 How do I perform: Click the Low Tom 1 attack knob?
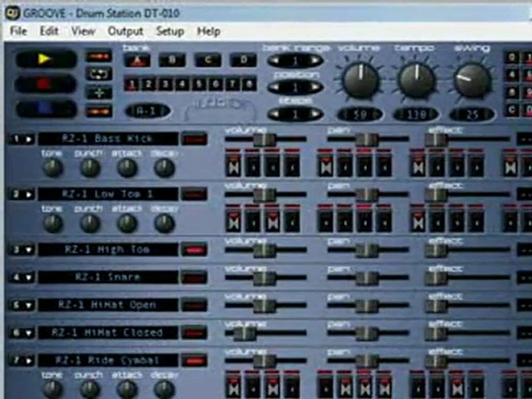(127, 223)
